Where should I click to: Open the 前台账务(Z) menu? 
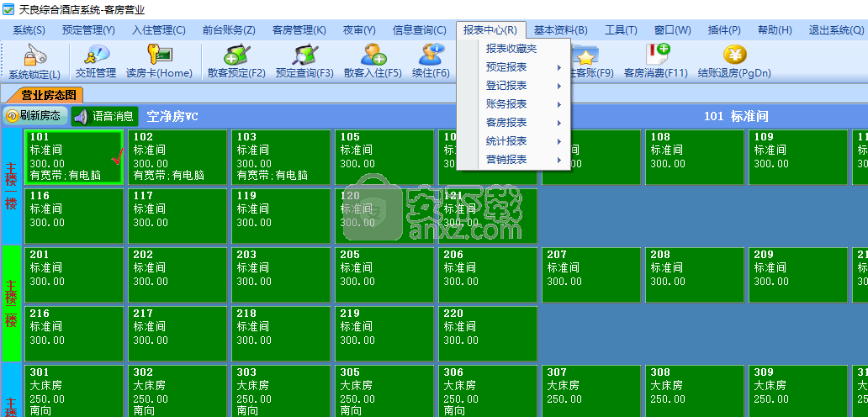tap(229, 30)
